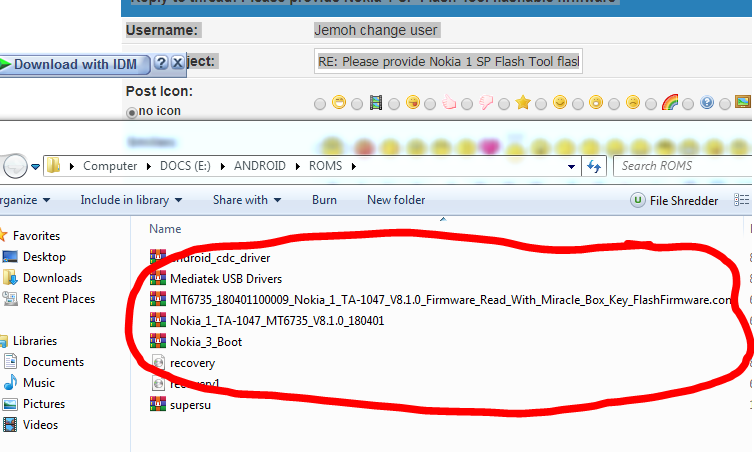This screenshot has width=754, height=452.
Task: Select radio button for question mark icon
Action: click(x=688, y=104)
